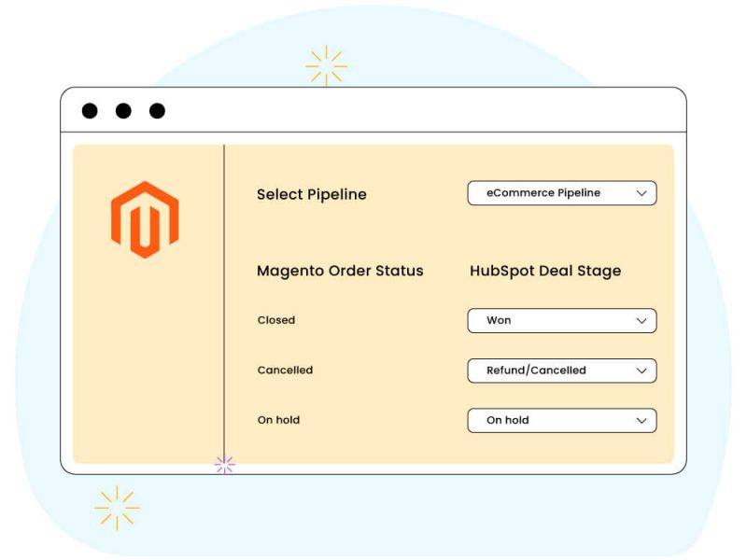This screenshot has width=747, height=560.
Task: Select the Closed order status label
Action: pyautogui.click(x=275, y=320)
